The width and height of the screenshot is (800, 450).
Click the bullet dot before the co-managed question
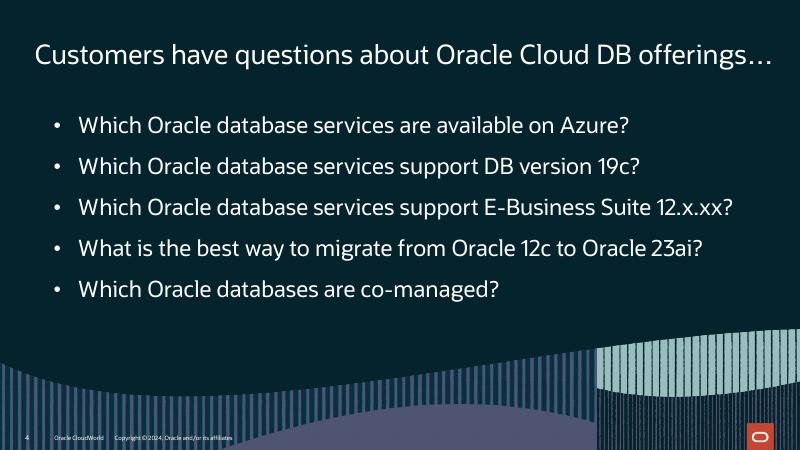click(58, 290)
